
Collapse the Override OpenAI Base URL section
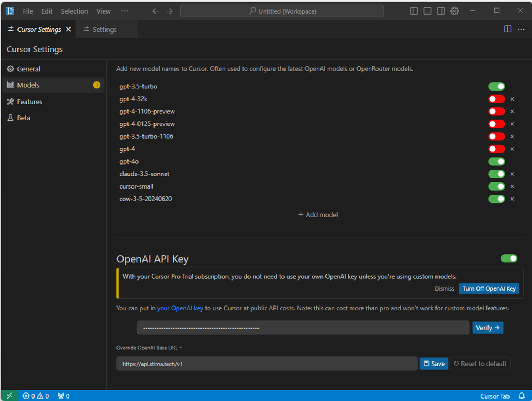click(x=149, y=348)
